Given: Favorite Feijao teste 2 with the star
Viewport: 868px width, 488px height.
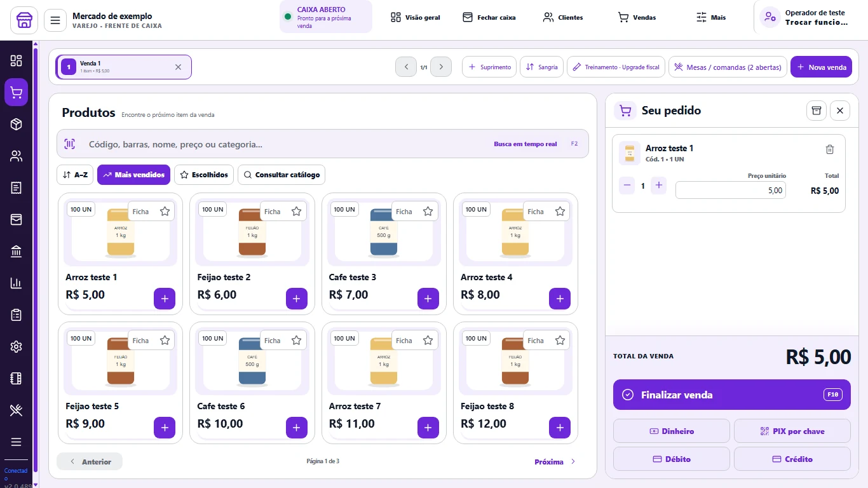Looking at the screenshot, I should tap(296, 212).
